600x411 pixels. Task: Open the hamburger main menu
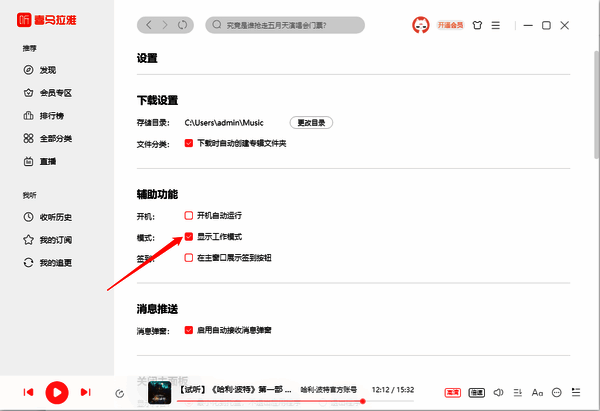click(x=496, y=25)
